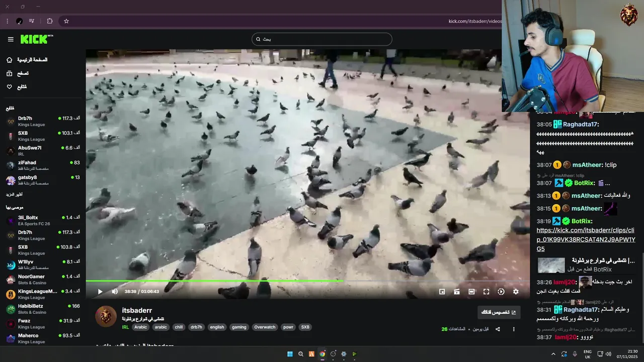The width and height of the screenshot is (644, 362).
Task: Open the AbuSwe7l channel in sidebar
Action: [43, 151]
